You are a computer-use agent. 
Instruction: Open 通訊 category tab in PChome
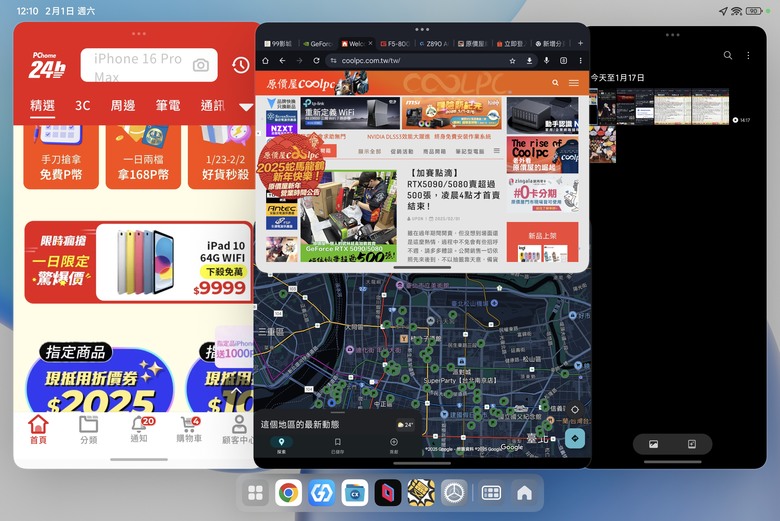coord(212,105)
